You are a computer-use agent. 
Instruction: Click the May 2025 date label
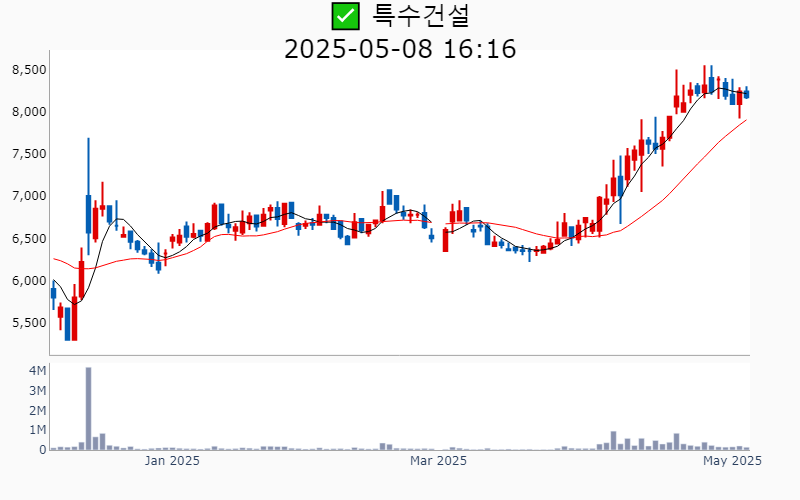click(732, 461)
